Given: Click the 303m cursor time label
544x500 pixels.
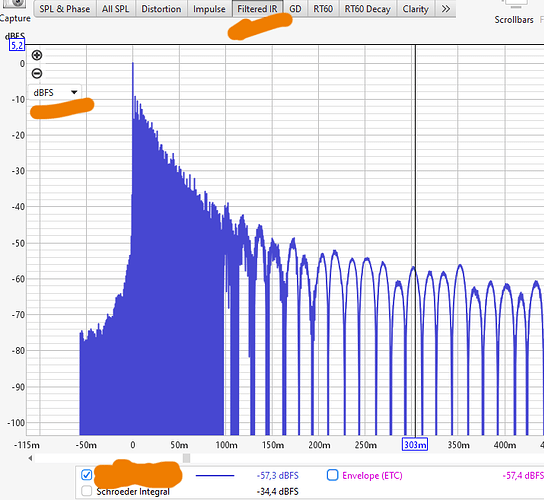Looking at the screenshot, I should click(415, 444).
